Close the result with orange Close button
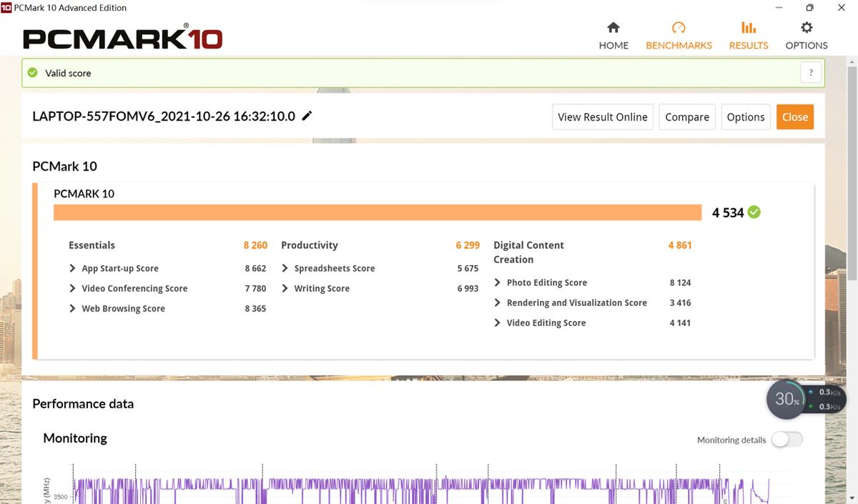The height and width of the screenshot is (504, 858). click(795, 117)
